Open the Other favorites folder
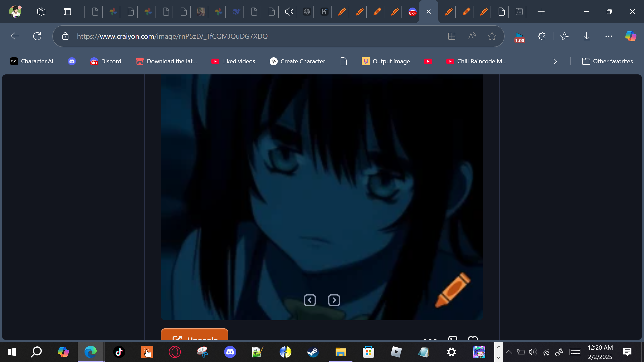Viewport: 644px width, 362px height. tap(607, 61)
